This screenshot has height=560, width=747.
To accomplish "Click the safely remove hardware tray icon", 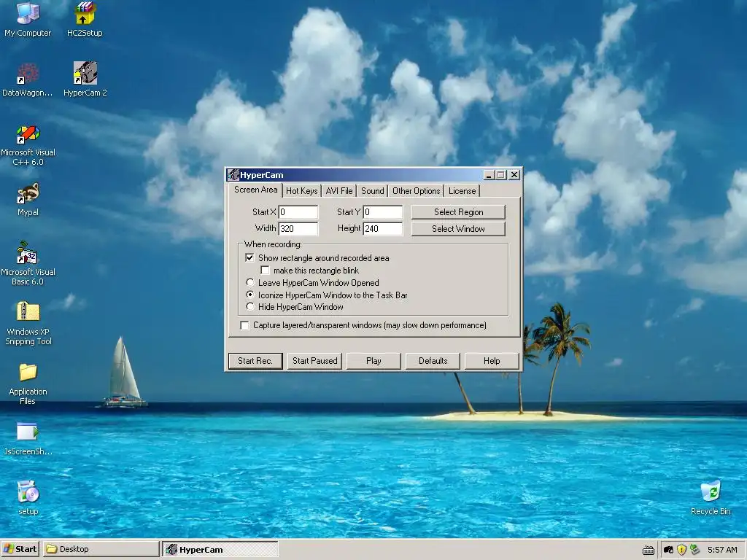I will coord(694,550).
